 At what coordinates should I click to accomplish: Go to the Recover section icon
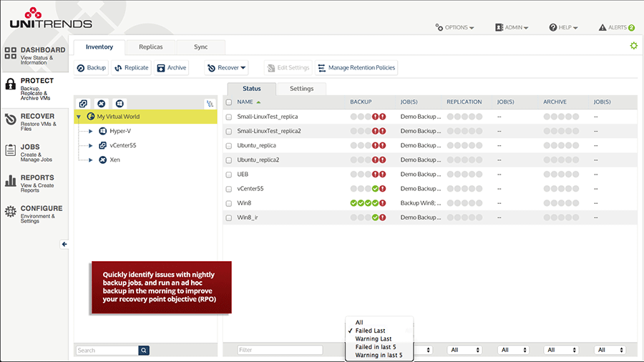tap(10, 119)
